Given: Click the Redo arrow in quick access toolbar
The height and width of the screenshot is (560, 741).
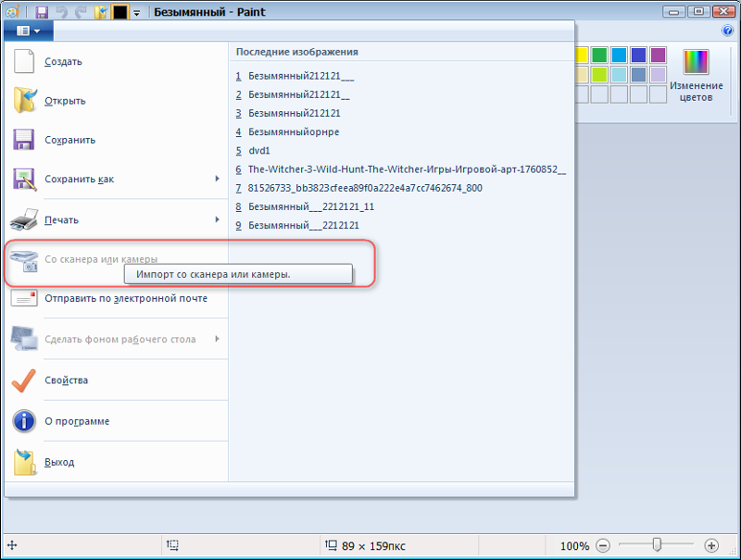Looking at the screenshot, I should (81, 12).
